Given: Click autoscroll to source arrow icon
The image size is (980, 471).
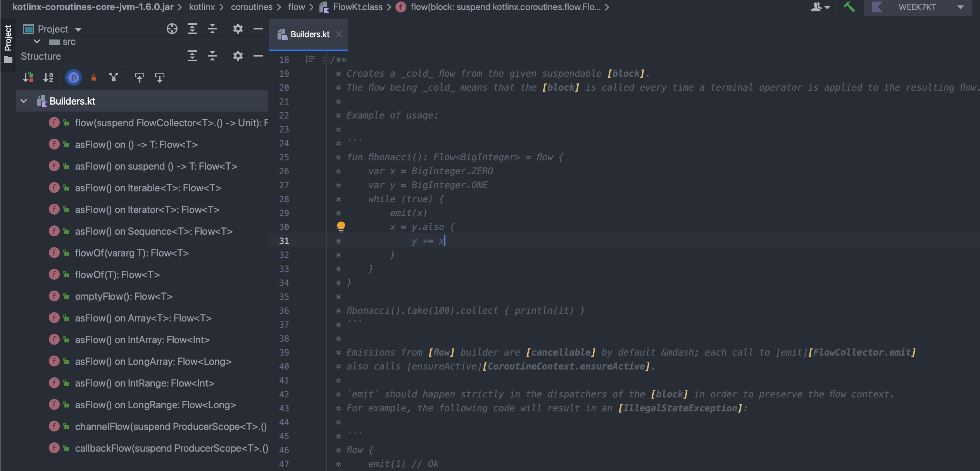Looking at the screenshot, I should 139,78.
